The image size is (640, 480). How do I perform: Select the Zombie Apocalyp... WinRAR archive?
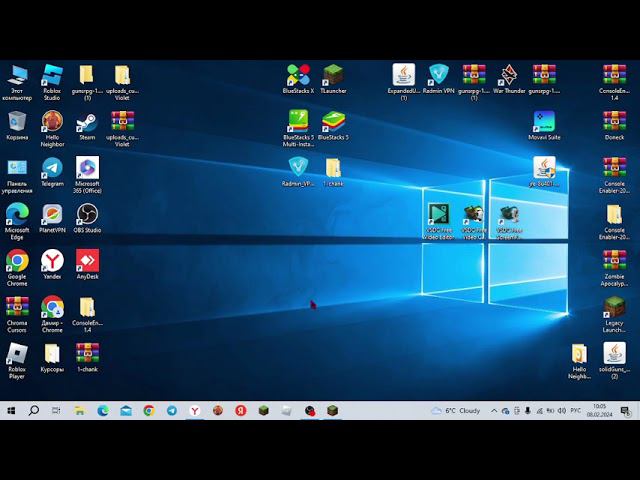click(x=614, y=268)
